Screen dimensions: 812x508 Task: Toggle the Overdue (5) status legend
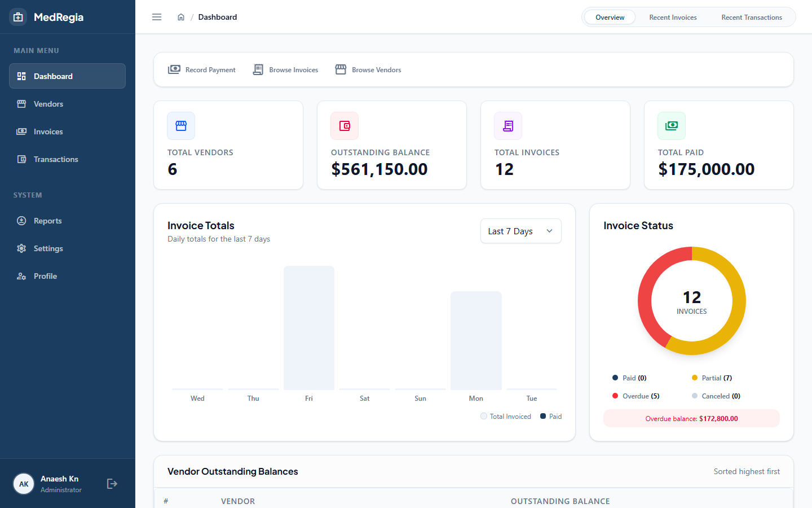tap(636, 396)
